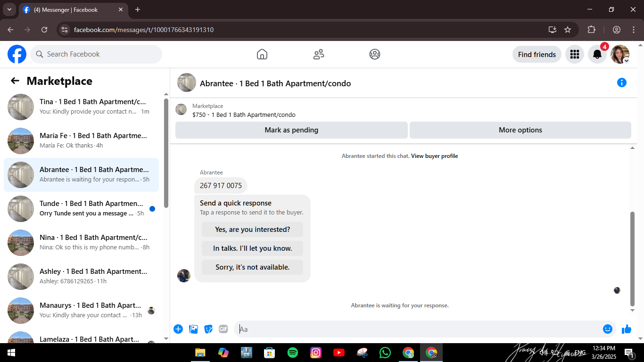Reload the page
The width and height of the screenshot is (644, 362).
coord(44,30)
